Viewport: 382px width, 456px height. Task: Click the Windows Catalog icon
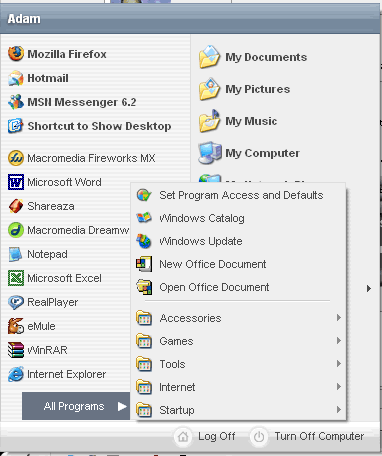point(144,218)
